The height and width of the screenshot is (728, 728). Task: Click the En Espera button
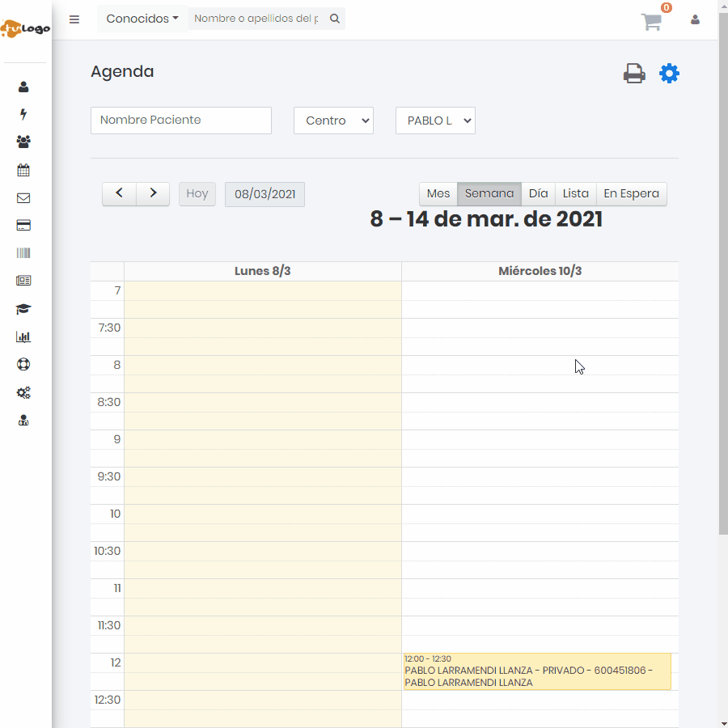631,194
